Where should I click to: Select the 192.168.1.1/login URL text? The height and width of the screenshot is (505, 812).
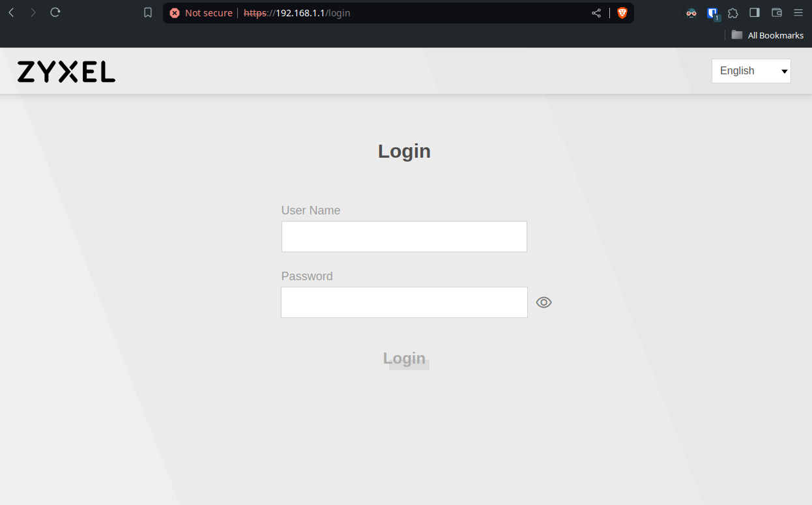(x=313, y=13)
